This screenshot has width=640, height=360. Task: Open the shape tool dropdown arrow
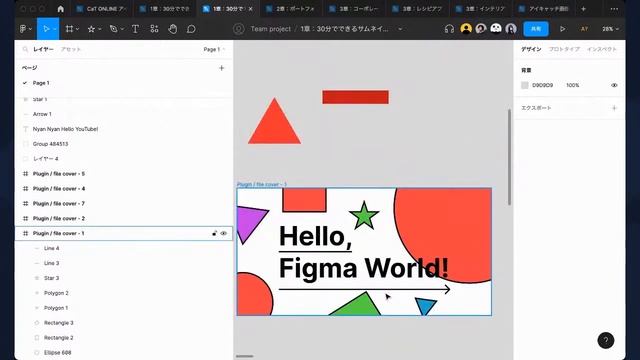tap(100, 29)
